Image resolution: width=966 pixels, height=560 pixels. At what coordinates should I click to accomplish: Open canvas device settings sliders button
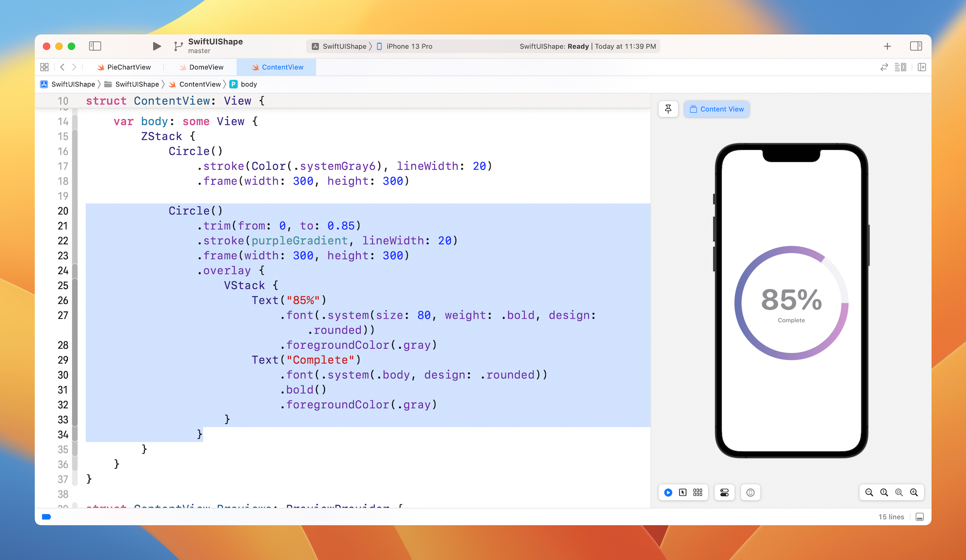[x=725, y=493]
